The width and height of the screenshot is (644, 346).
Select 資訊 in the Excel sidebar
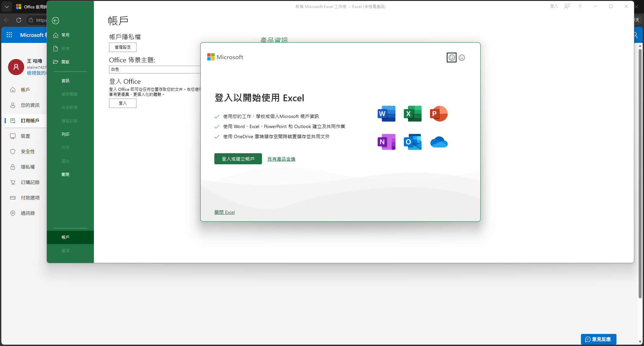(x=70, y=80)
